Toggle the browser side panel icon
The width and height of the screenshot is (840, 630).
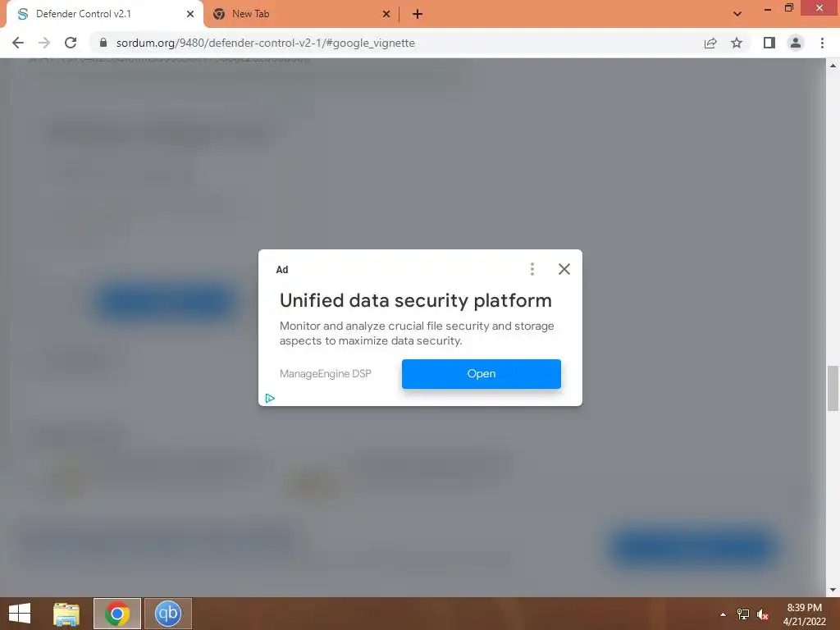point(769,43)
